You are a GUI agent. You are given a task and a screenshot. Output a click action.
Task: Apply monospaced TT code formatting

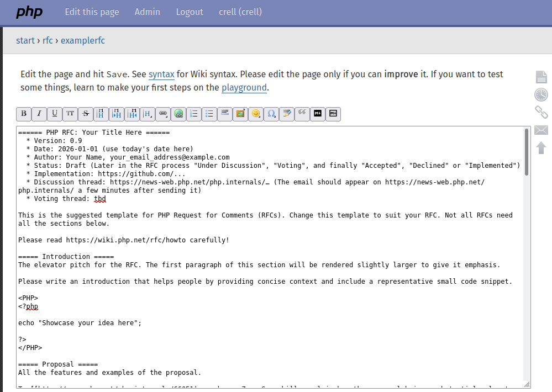[x=70, y=114]
